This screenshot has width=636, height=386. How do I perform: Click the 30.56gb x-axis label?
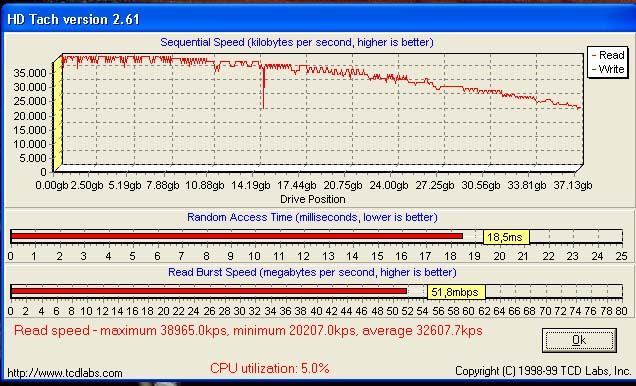point(481,186)
